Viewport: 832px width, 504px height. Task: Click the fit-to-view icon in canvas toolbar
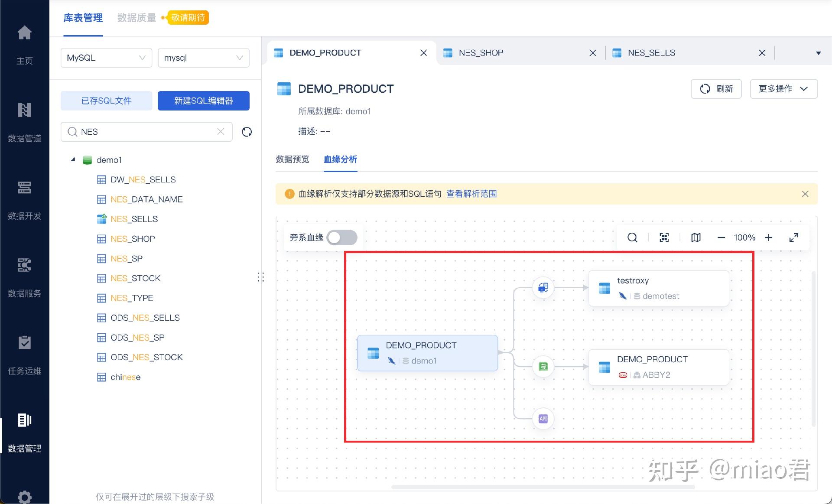tap(664, 237)
